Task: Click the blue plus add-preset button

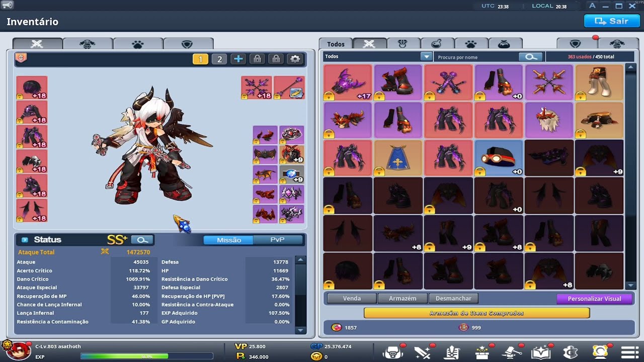Action: click(x=238, y=59)
